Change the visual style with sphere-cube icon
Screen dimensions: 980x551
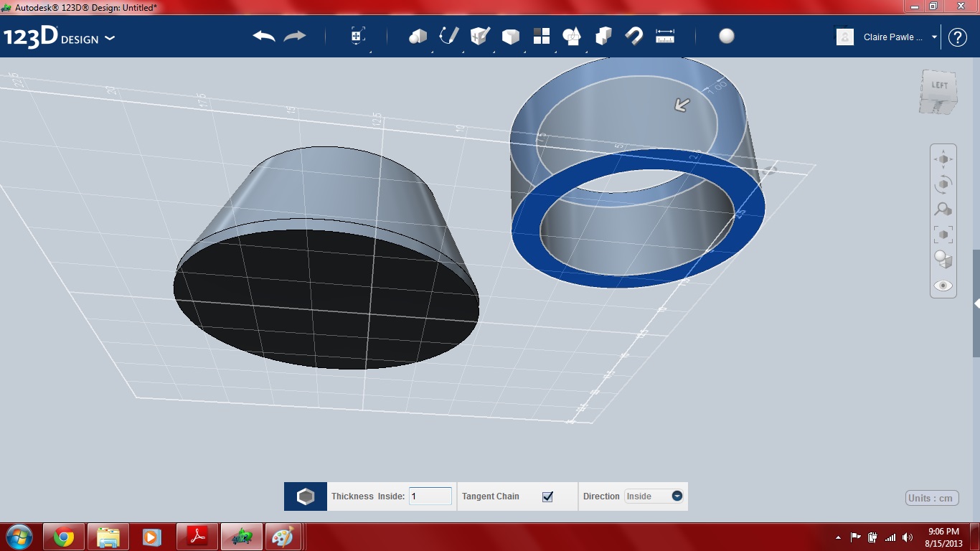click(x=943, y=260)
